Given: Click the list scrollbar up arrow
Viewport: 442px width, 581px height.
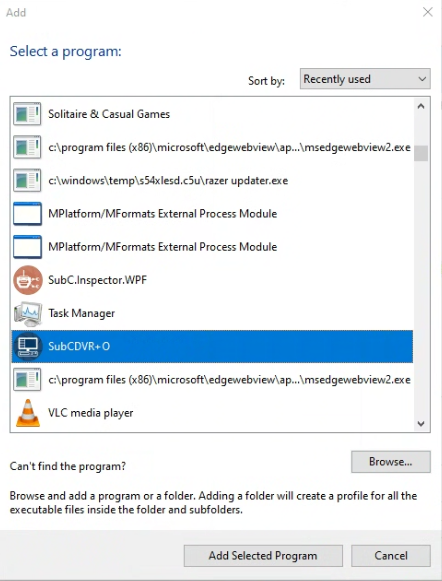Looking at the screenshot, I should [421, 107].
